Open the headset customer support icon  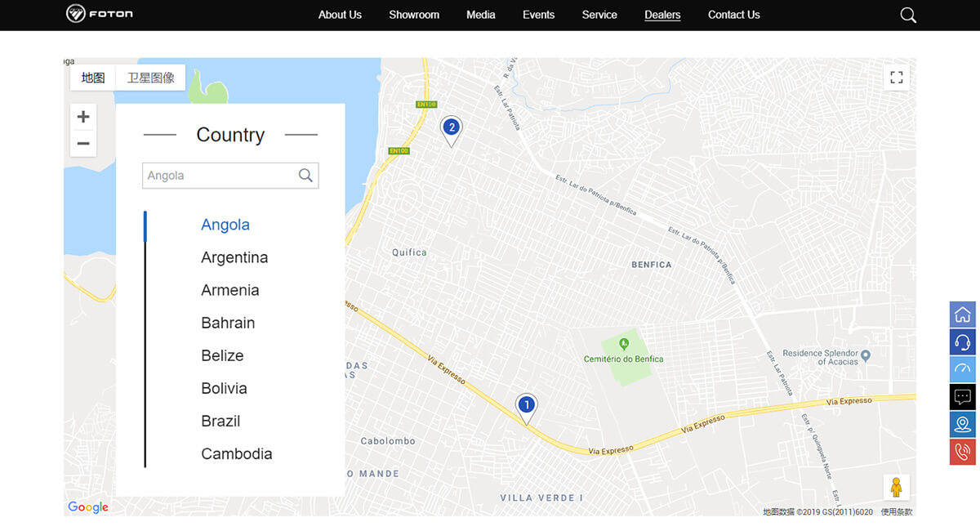click(962, 341)
